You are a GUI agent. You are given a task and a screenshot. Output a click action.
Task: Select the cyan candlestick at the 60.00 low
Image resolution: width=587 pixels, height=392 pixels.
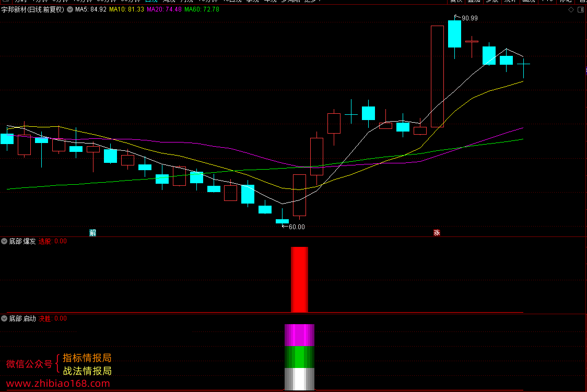(282, 221)
